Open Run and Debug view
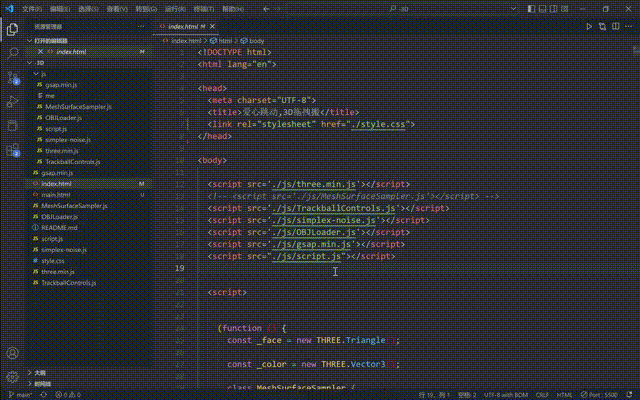 click(x=12, y=102)
